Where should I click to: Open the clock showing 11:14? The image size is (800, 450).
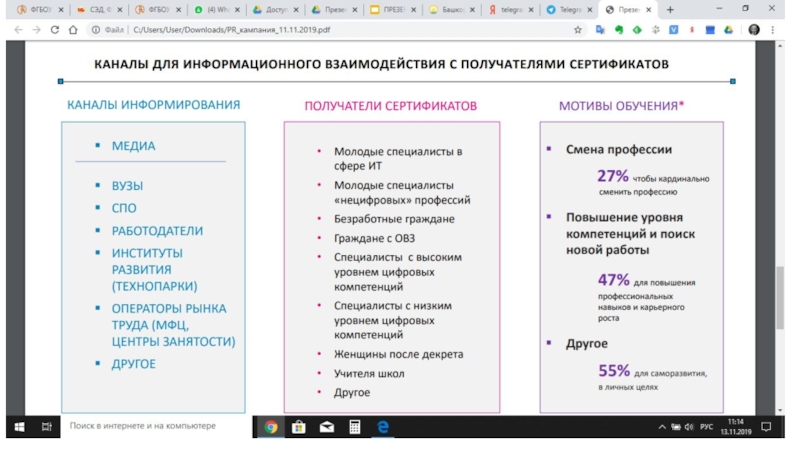point(736,427)
